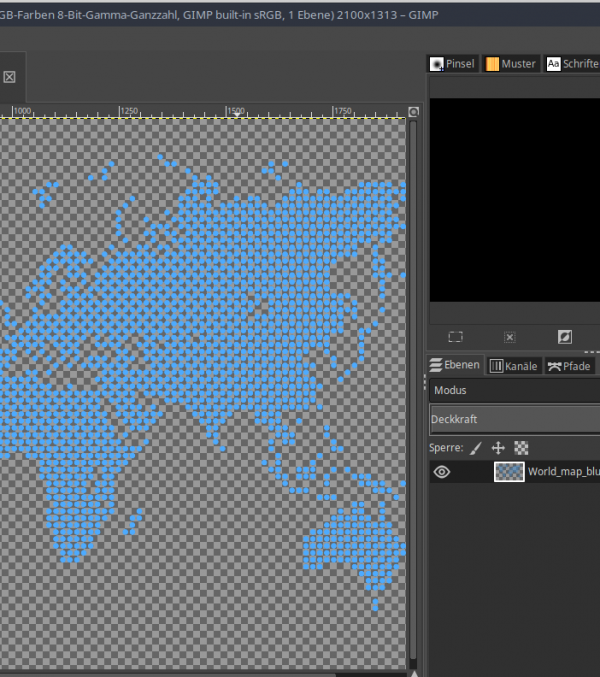Switch to the Pfade tab
The height and width of the screenshot is (677, 600).
pos(569,366)
